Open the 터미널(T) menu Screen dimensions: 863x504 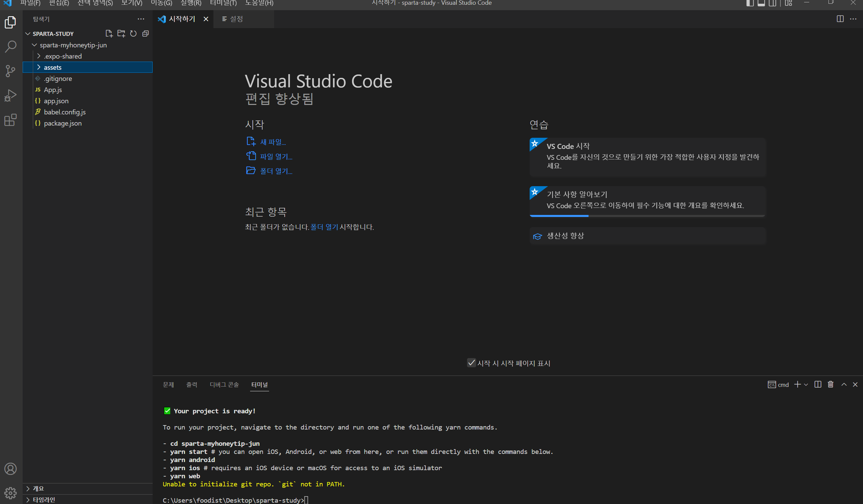coord(223,3)
